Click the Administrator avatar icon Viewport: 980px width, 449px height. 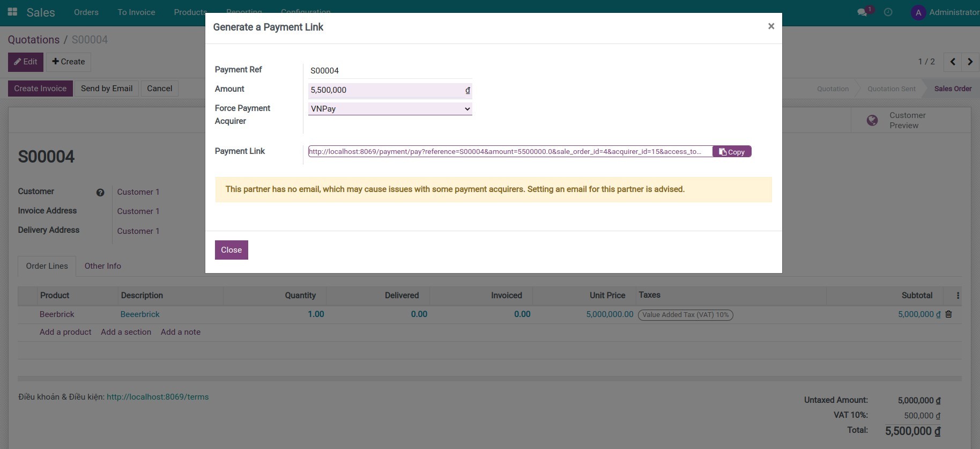point(918,12)
